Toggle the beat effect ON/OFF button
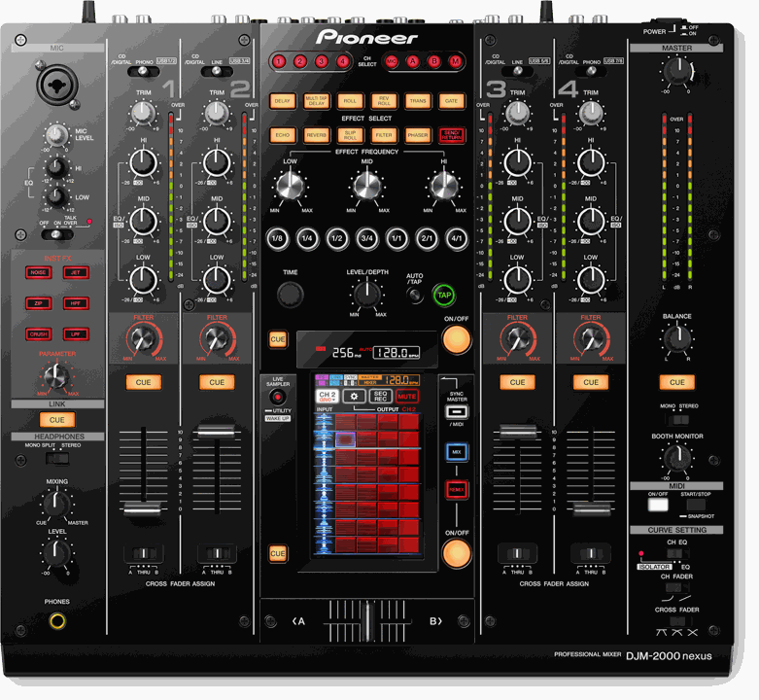 tap(456, 340)
